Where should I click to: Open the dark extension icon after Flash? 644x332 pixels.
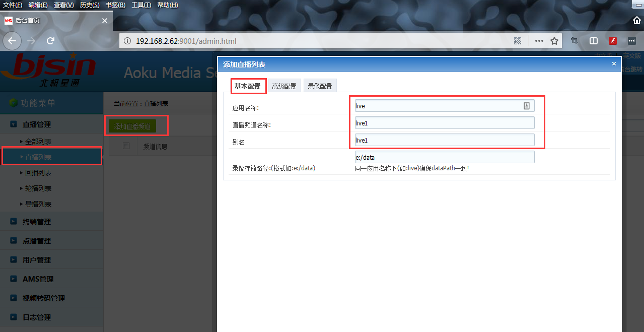pyautogui.click(x=632, y=41)
